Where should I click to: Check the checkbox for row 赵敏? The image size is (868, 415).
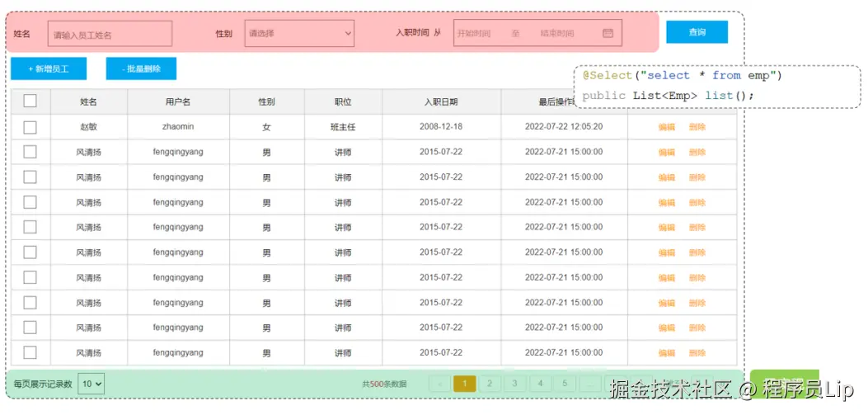click(30, 127)
